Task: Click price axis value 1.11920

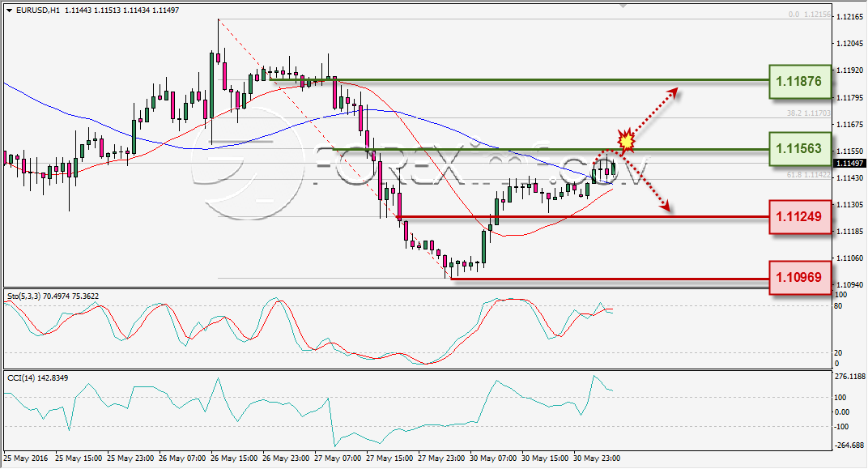Action: pyautogui.click(x=849, y=70)
